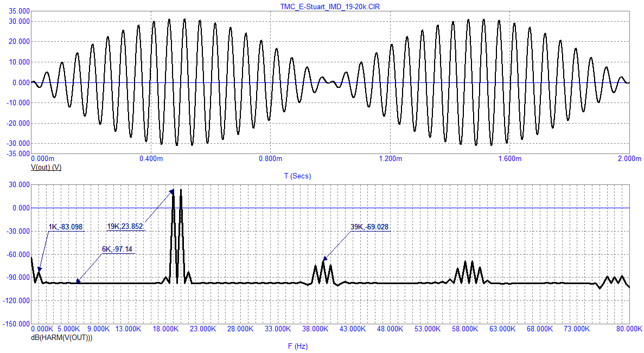Image resolution: width=644 pixels, height=353 pixels.
Task: Select the 39K,-69.028 marker tag
Action: pos(369,227)
